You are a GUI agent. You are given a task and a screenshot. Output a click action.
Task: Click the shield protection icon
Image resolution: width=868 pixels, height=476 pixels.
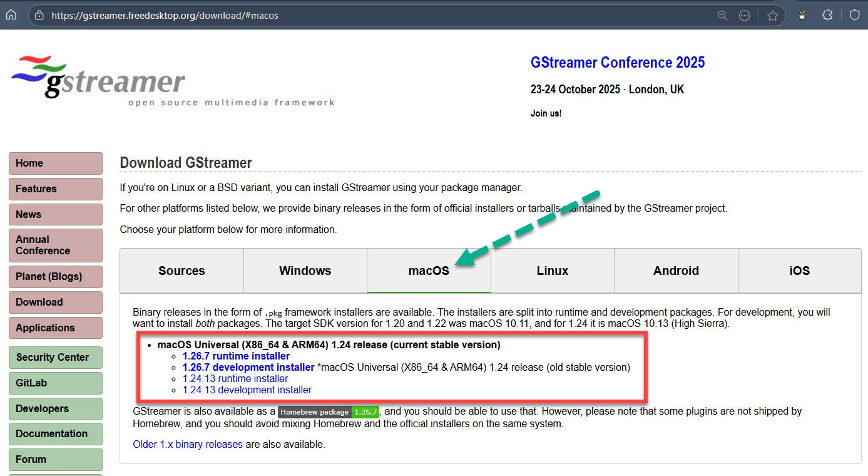[854, 16]
